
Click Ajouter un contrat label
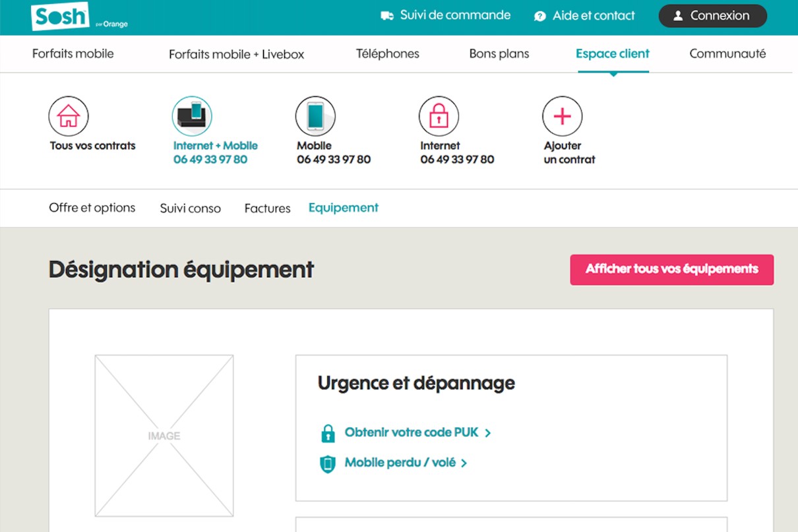click(570, 152)
